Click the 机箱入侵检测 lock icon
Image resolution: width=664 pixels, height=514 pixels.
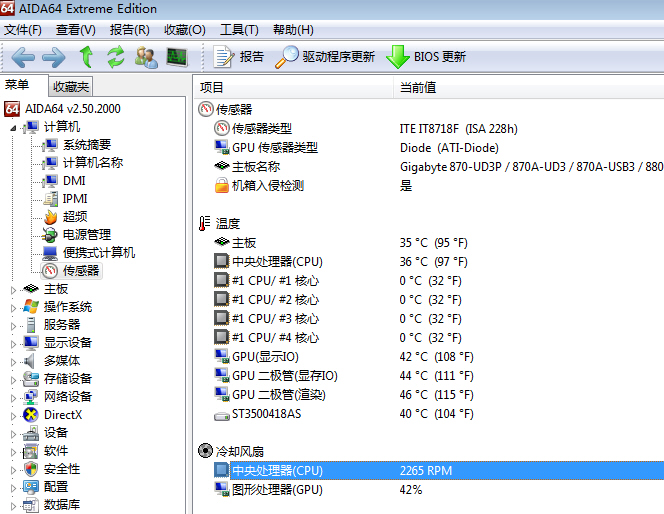click(221, 185)
